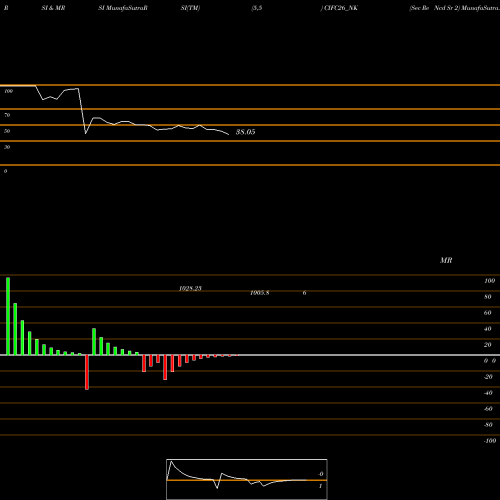Click the tallest green bar at the chart start
500x500 pixels.
click(x=8, y=316)
